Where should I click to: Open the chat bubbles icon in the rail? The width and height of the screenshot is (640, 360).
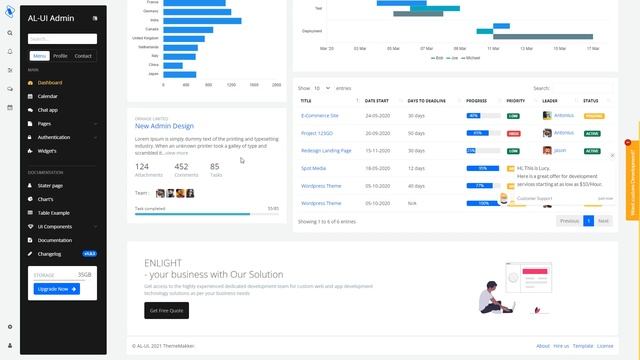click(x=10, y=89)
